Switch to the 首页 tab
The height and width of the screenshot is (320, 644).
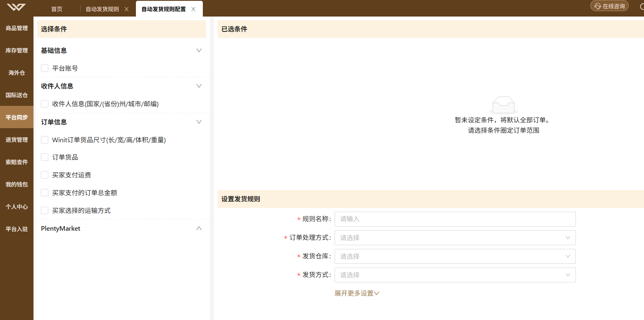[x=57, y=9]
